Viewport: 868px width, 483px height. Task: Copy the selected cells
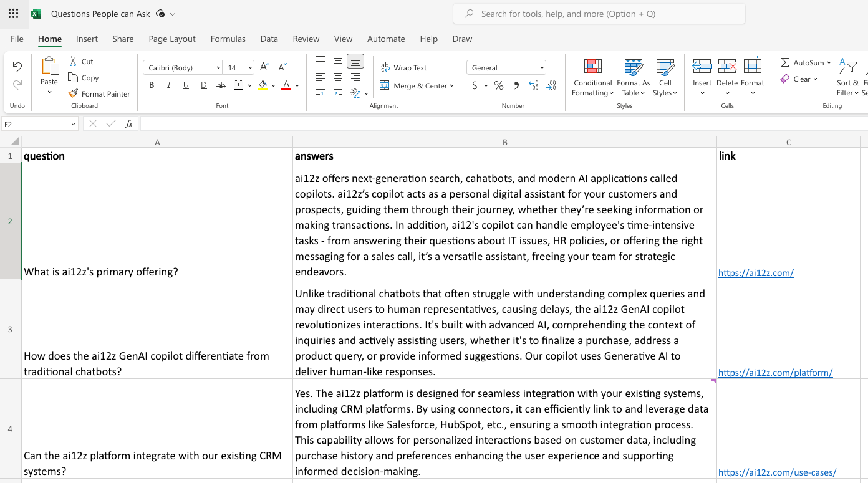[84, 77]
